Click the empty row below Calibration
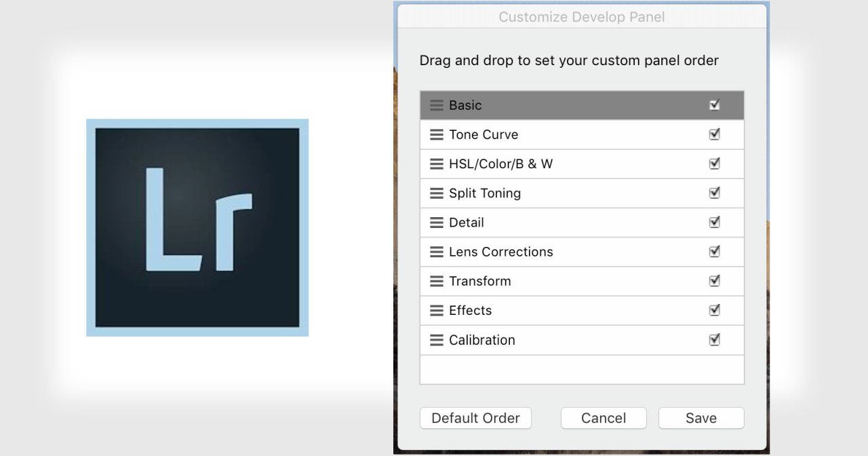 (582, 370)
